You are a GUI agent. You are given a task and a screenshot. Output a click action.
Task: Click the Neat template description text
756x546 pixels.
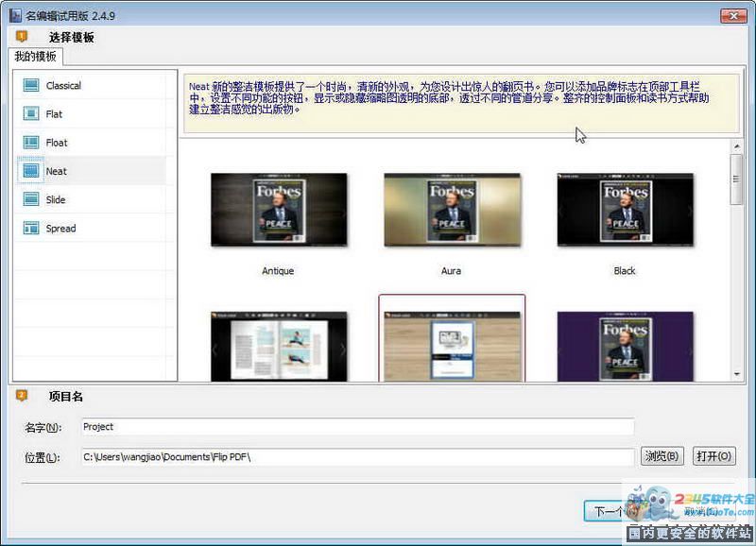click(x=449, y=98)
